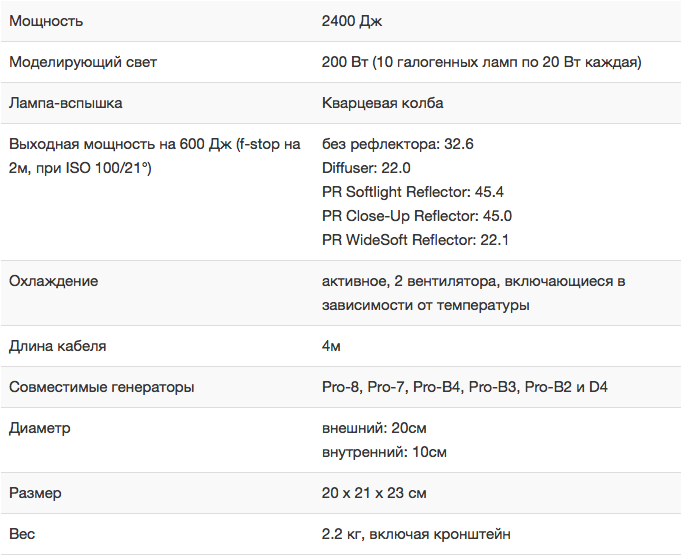Click the Лампа-вспышка label
Image resolution: width=681 pixels, height=555 pixels.
point(66,103)
